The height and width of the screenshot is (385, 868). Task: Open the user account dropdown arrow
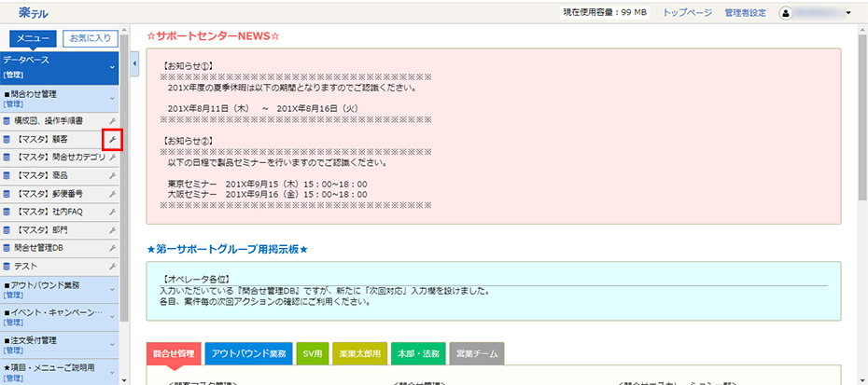coord(849,13)
